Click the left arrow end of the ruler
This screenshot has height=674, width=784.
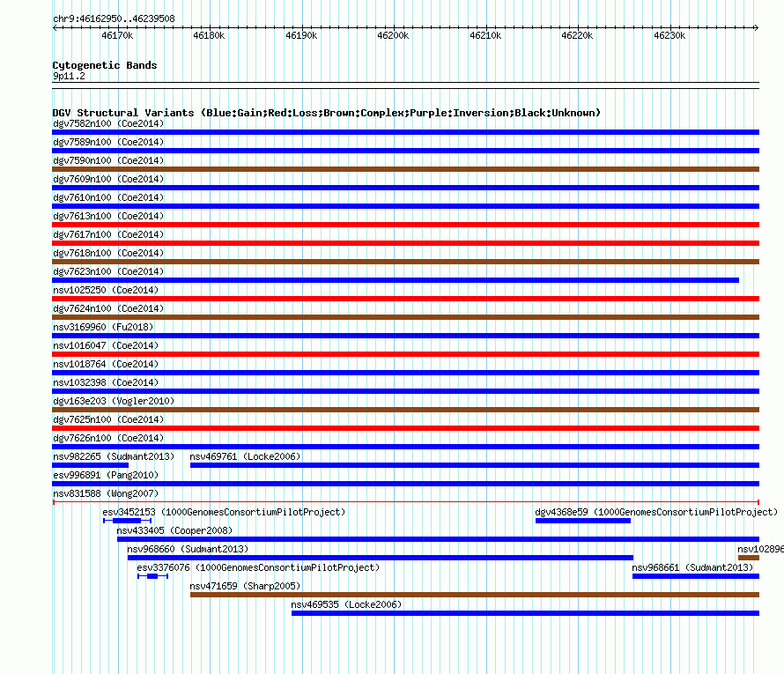click(55, 27)
